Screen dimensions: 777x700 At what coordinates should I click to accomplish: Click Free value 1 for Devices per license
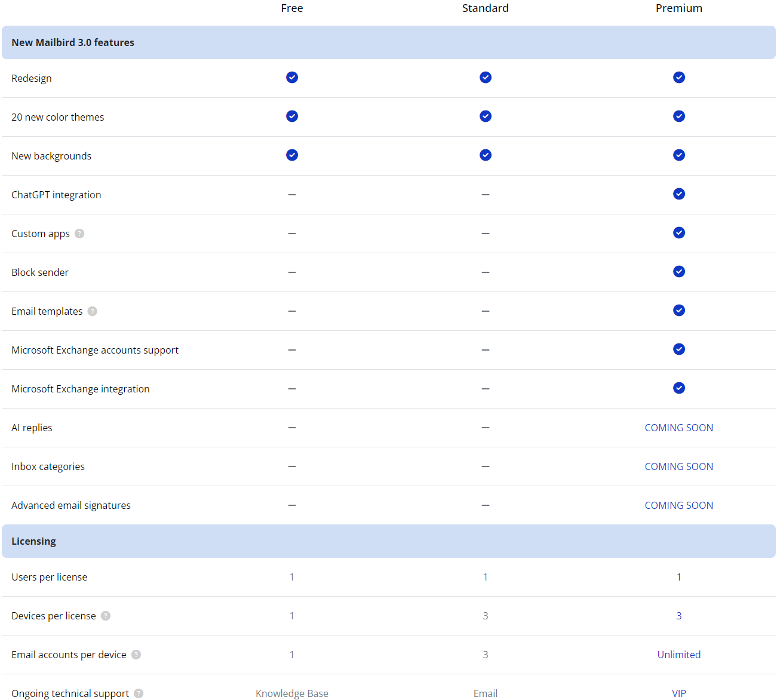292,616
